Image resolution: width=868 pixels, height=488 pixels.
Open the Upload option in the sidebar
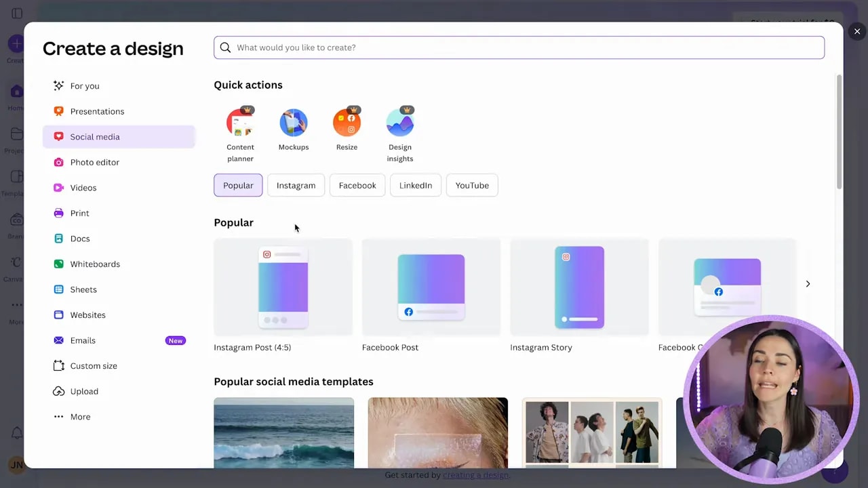[x=84, y=391]
